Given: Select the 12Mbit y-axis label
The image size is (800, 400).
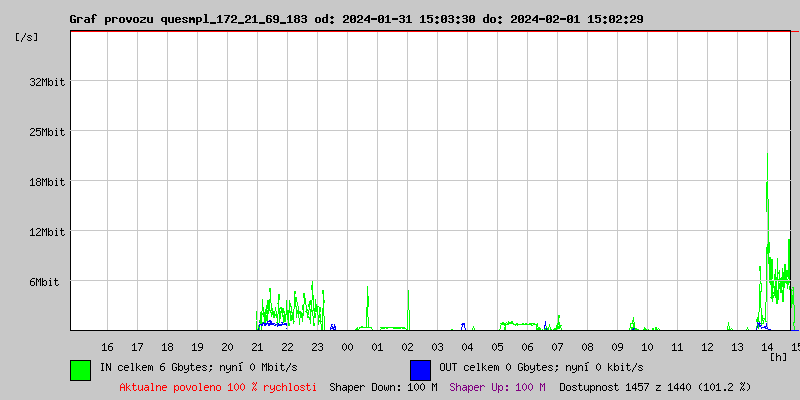Looking at the screenshot, I should click(x=47, y=232).
